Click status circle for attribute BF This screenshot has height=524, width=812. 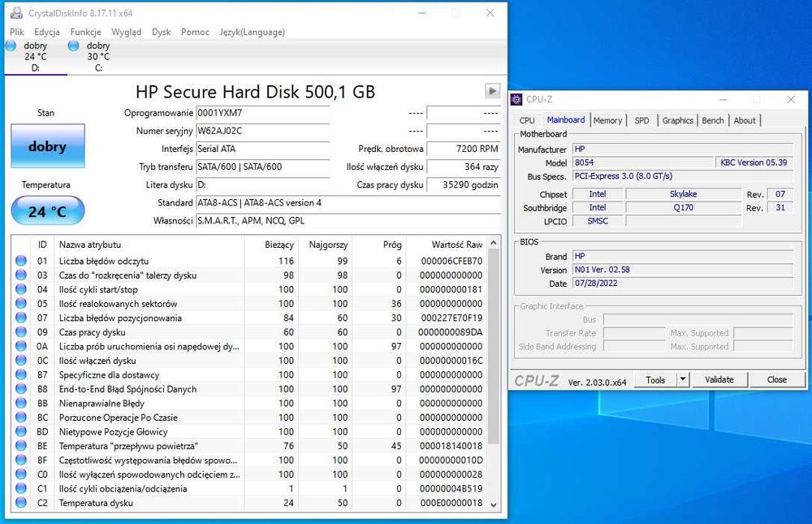point(21,460)
